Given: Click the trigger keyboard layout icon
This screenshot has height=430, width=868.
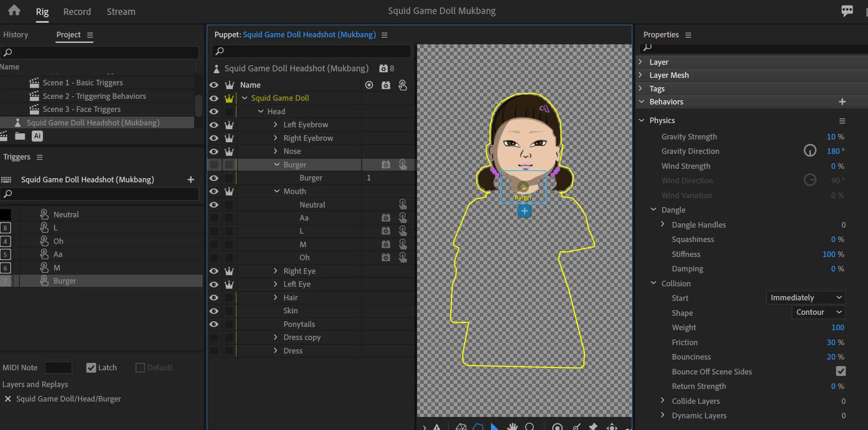Looking at the screenshot, I should click(6, 180).
